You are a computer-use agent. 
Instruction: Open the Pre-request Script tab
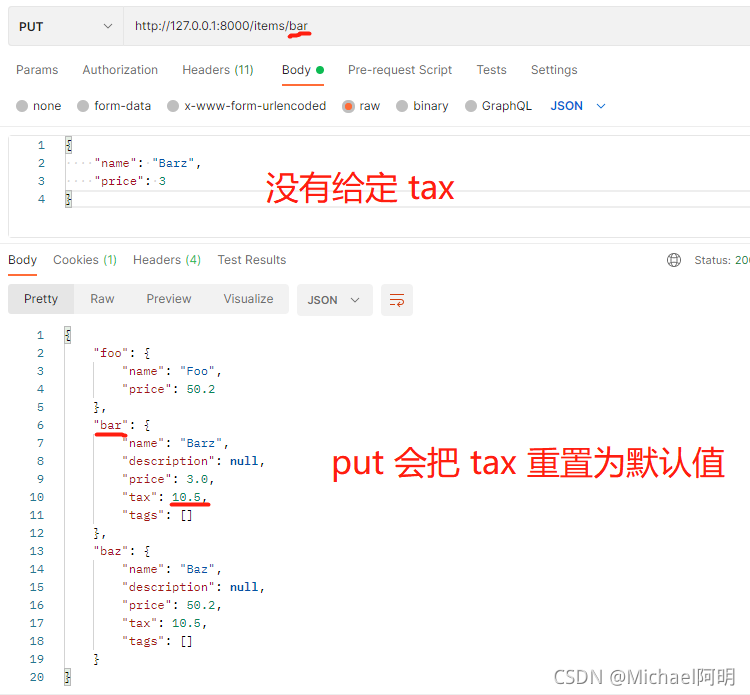pos(400,70)
